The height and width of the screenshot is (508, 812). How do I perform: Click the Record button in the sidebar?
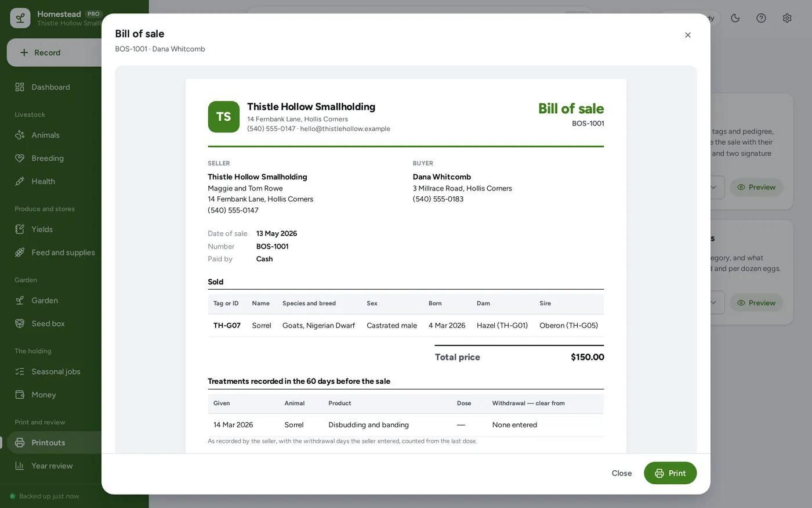(x=55, y=53)
